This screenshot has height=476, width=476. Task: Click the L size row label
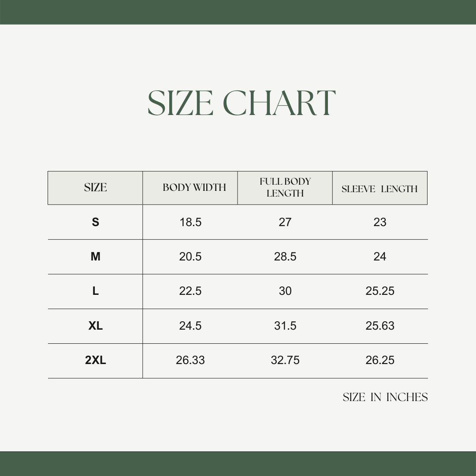click(96, 291)
